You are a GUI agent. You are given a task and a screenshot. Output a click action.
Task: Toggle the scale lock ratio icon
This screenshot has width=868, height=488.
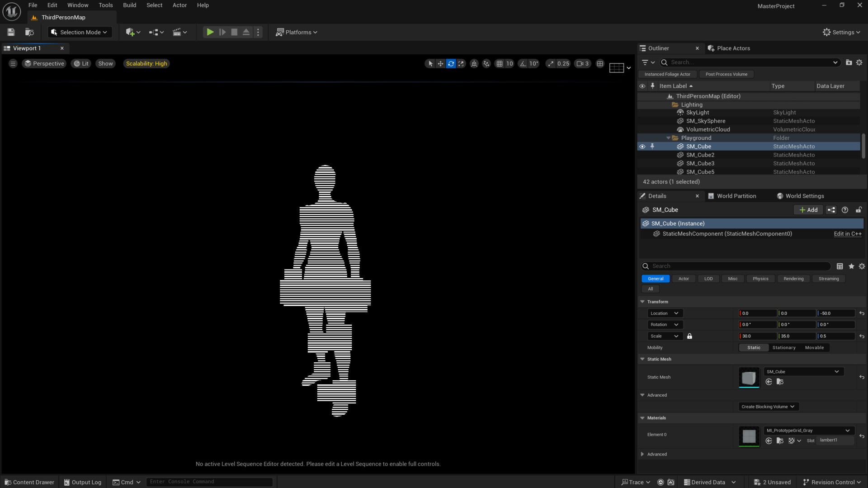[x=689, y=336]
